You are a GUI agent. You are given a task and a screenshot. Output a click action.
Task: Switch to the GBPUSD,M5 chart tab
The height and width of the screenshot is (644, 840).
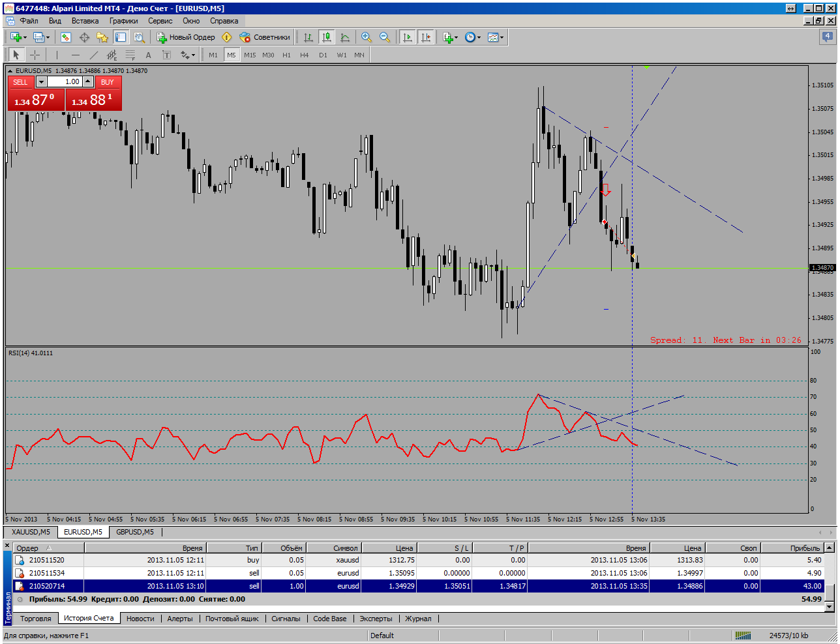135,532
